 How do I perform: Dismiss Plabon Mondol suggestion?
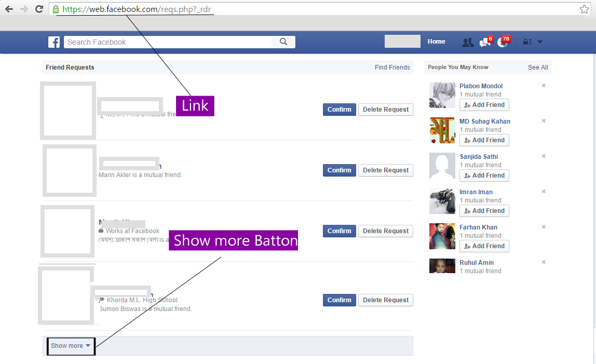544,86
